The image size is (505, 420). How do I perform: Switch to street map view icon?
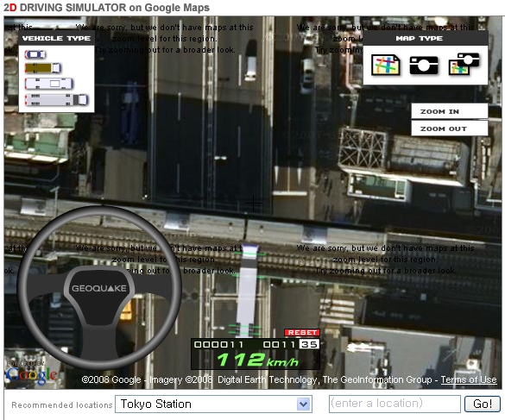click(x=386, y=65)
